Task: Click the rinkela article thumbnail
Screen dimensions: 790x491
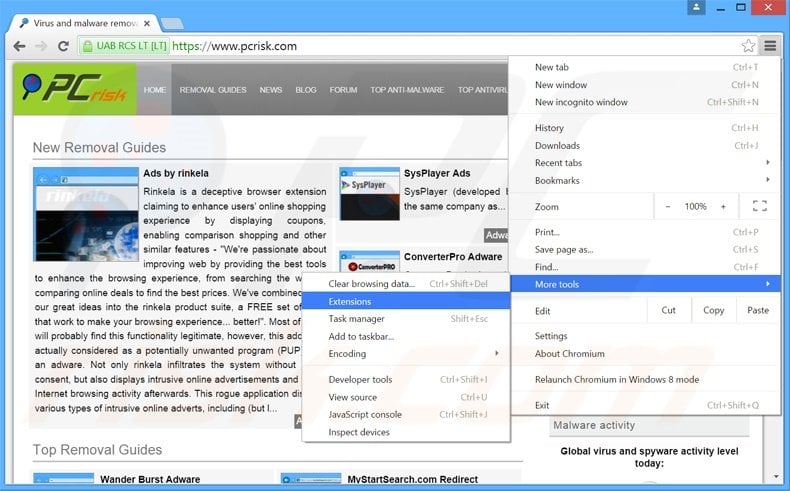Action: click(86, 215)
